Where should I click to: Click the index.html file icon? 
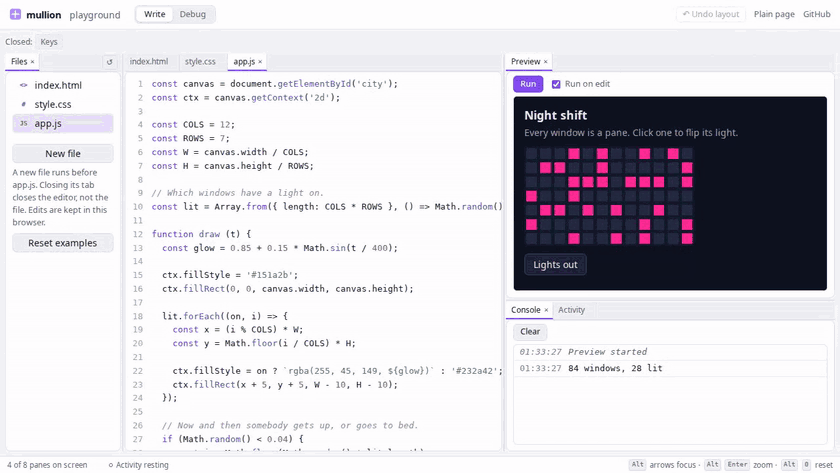tap(24, 85)
